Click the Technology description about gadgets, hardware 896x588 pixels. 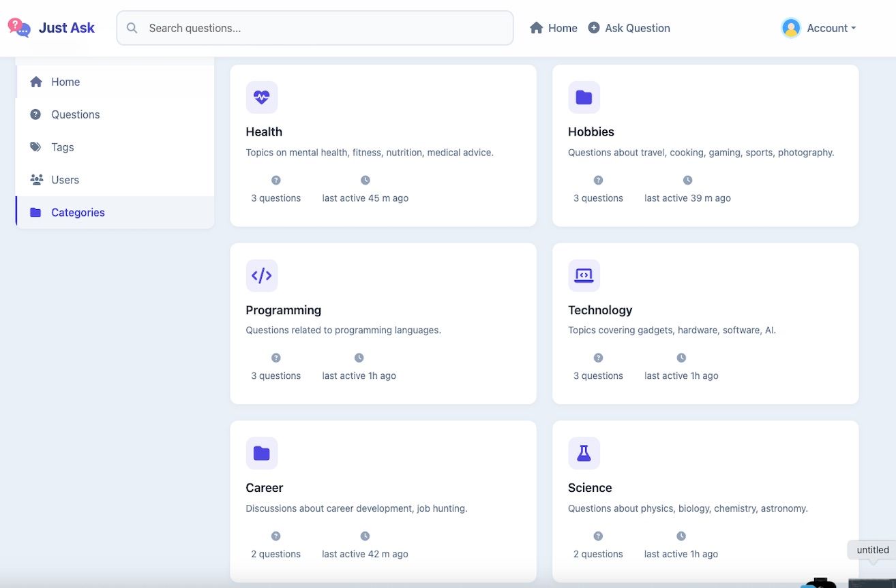pos(672,330)
